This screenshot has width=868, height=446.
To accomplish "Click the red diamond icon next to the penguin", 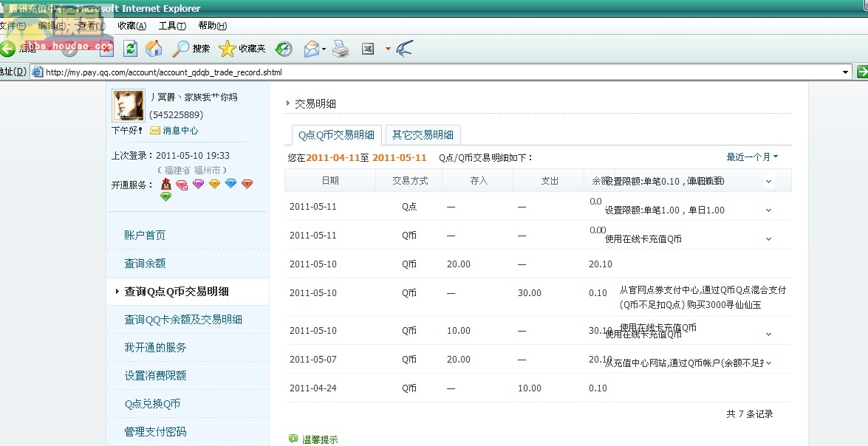I will tap(182, 185).
